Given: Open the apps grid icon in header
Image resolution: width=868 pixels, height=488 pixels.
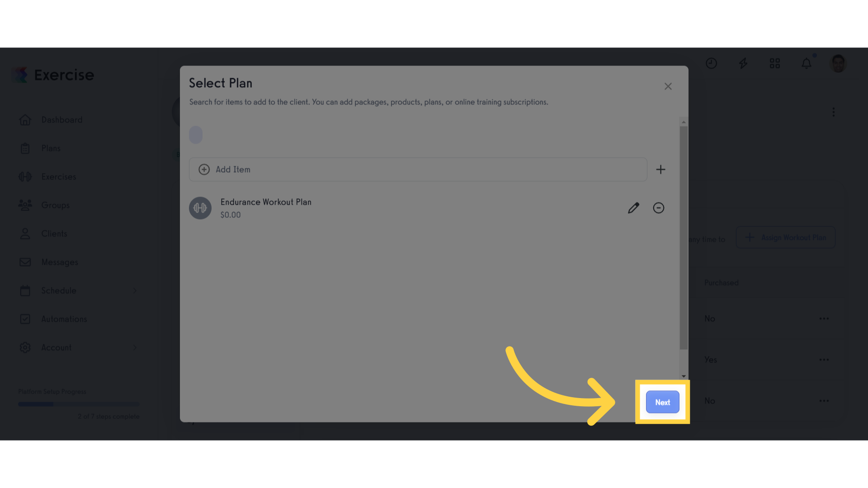Looking at the screenshot, I should click(x=775, y=63).
